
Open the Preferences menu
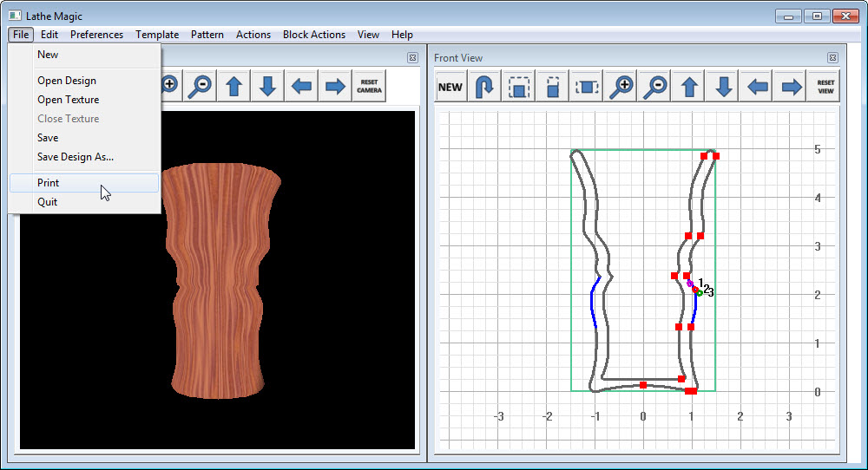pos(96,35)
